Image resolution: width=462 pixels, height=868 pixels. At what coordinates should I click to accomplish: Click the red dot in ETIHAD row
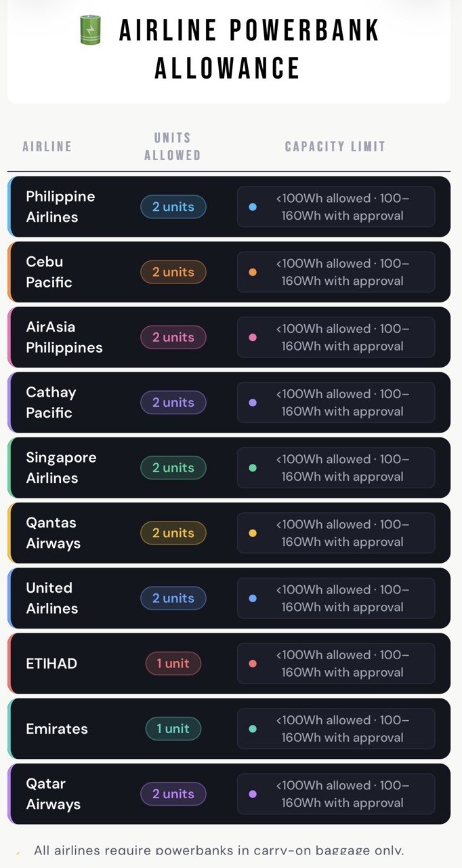(x=253, y=663)
